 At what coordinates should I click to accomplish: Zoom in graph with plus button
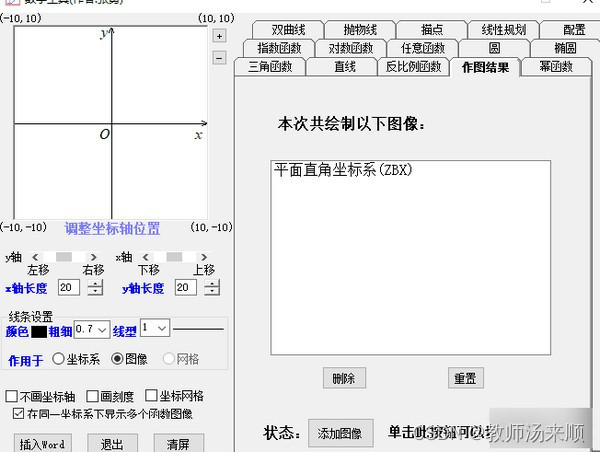219,36
